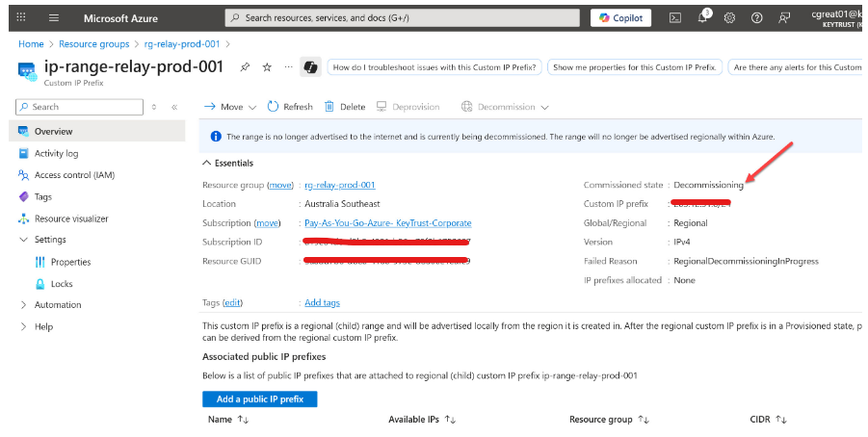
Task: Favorite the resource with the star icon
Action: click(267, 67)
